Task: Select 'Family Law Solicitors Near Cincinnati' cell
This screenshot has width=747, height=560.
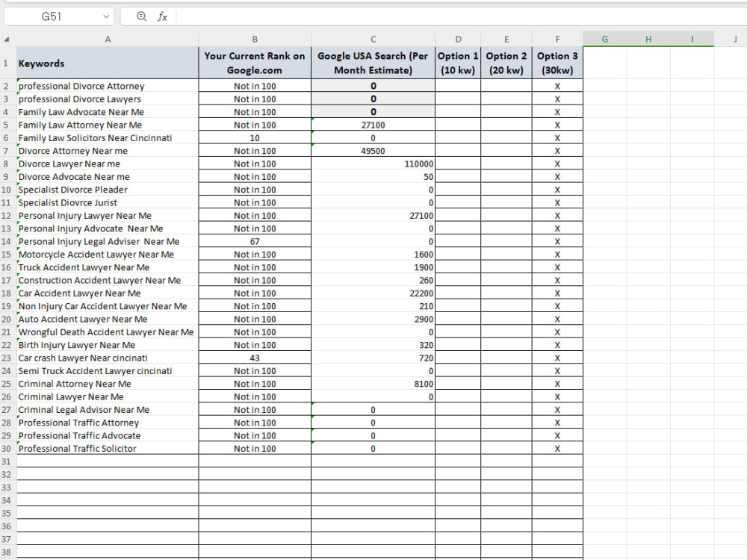Action: click(108, 137)
